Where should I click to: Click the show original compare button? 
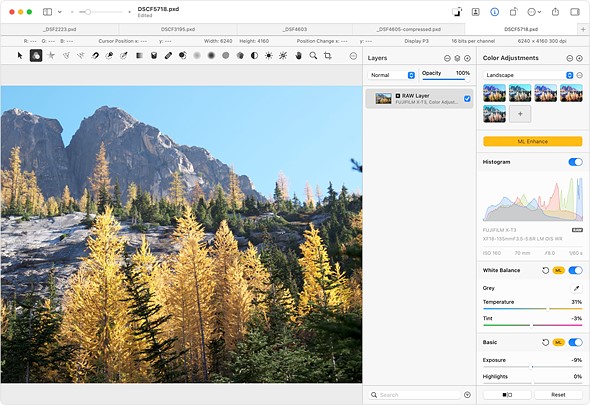pos(507,395)
